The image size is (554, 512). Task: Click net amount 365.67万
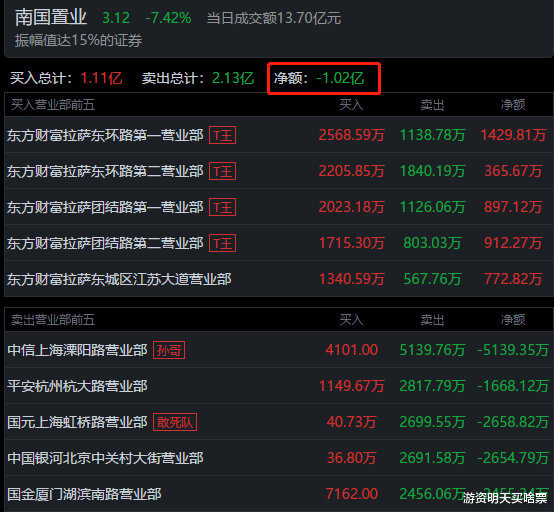coord(513,171)
